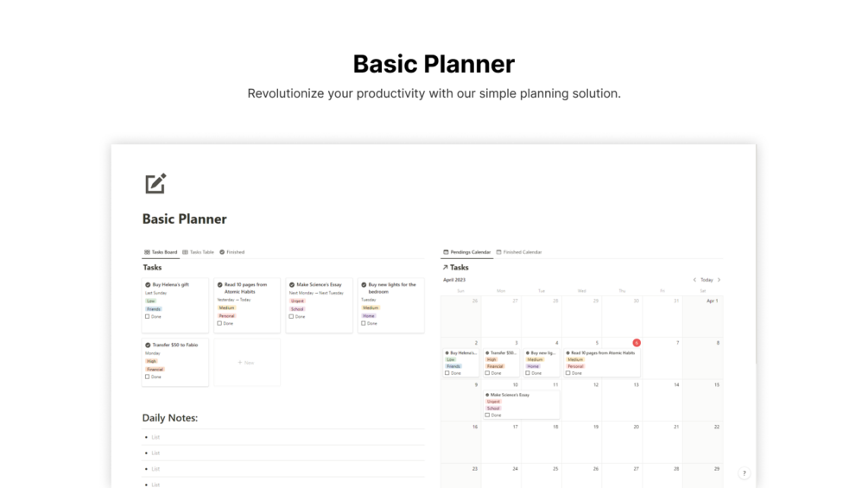Click checkmark icon on Transfer $50 to Fabio card
868x488 pixels.
pos(148,345)
